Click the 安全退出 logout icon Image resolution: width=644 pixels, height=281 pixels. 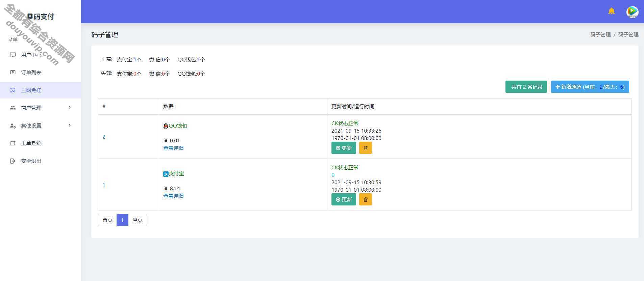(13, 161)
